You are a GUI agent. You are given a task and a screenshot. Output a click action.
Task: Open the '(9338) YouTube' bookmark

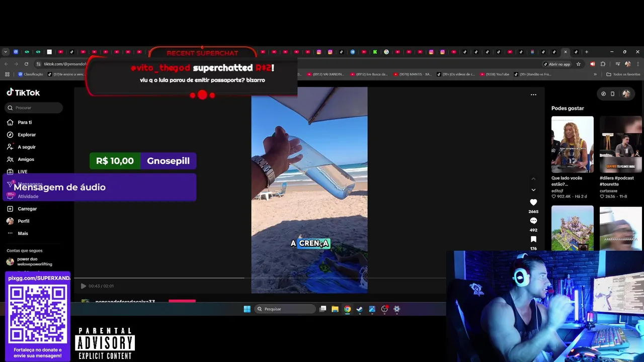coord(494,74)
